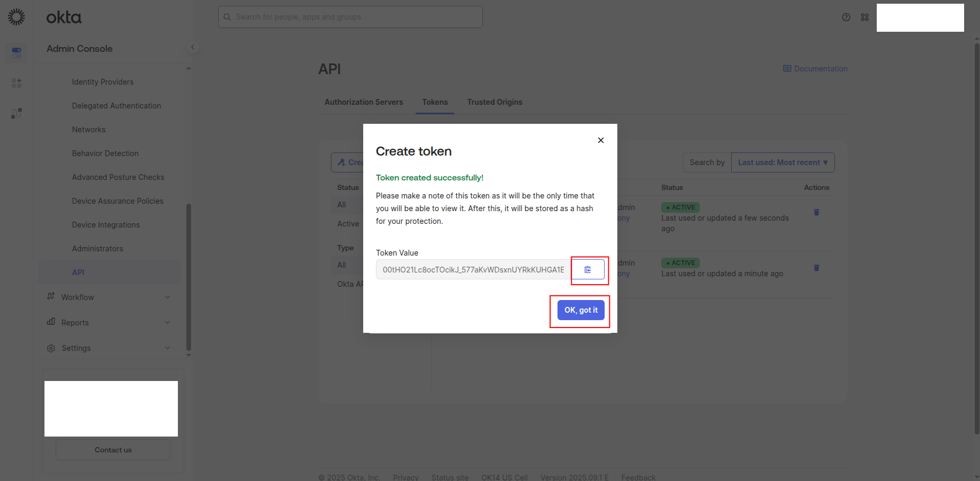Copy the token value to clipboard
This screenshot has height=481, width=980.
(588, 269)
